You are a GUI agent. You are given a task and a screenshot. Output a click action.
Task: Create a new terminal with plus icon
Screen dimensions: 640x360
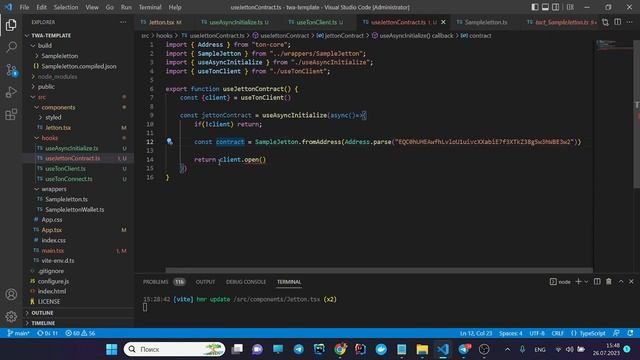(578, 282)
